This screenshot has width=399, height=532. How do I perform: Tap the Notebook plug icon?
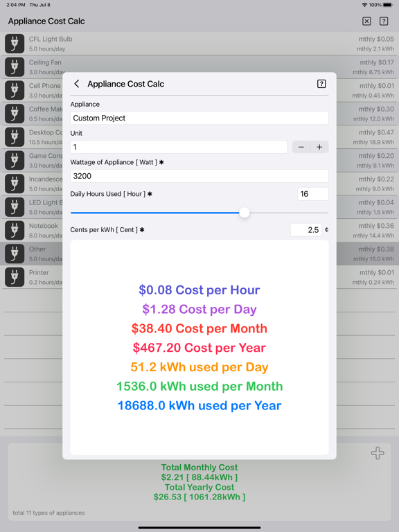15,231
